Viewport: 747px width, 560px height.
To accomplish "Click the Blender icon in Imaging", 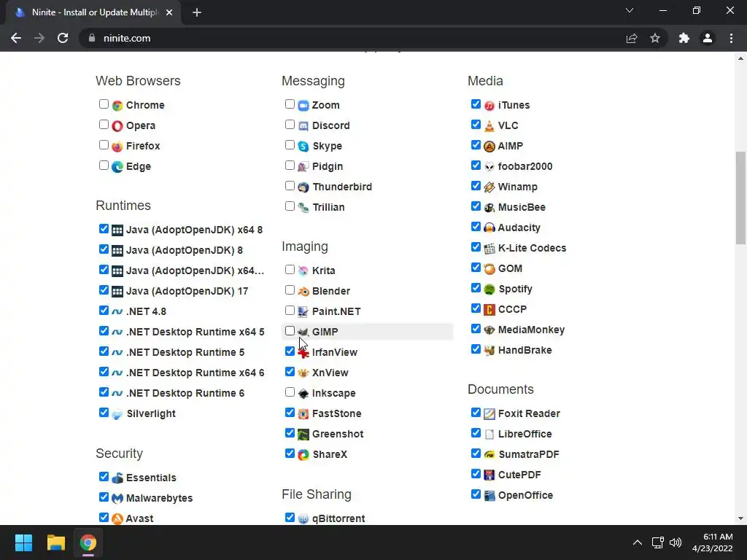I will coord(303,291).
